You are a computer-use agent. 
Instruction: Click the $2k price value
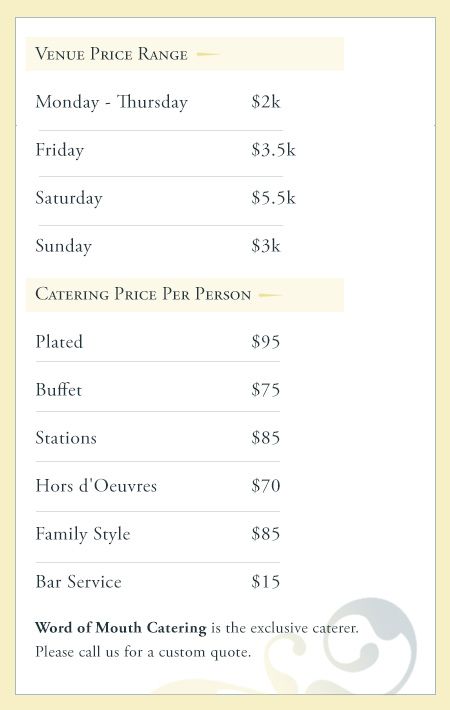point(266,101)
